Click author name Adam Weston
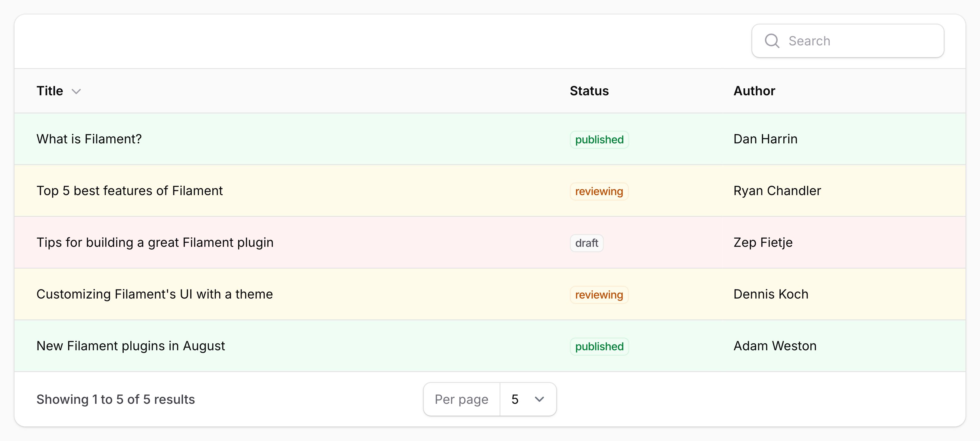Screen dimensions: 980x441 [x=775, y=346]
